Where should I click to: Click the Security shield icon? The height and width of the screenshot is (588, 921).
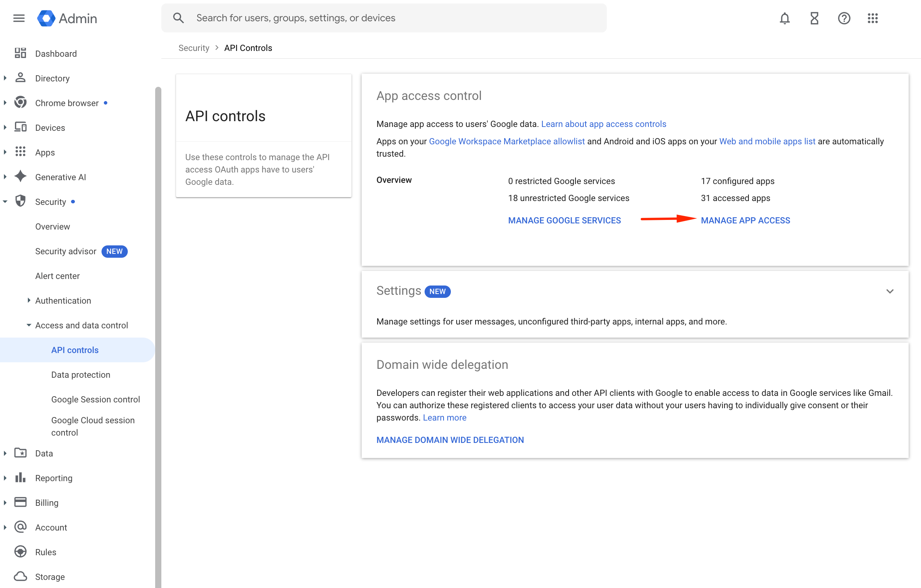click(x=20, y=201)
